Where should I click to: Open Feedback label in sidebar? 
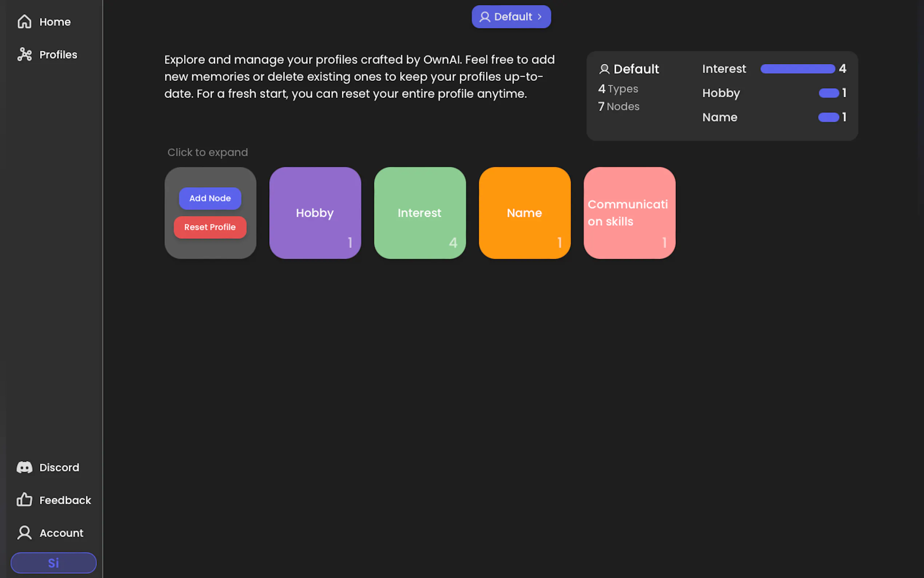tap(65, 500)
